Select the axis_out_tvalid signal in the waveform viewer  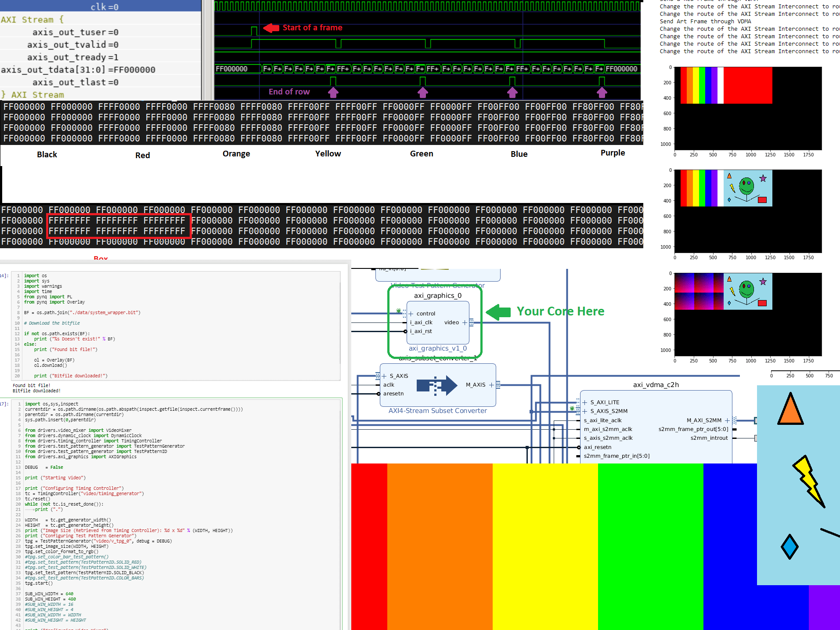click(72, 44)
